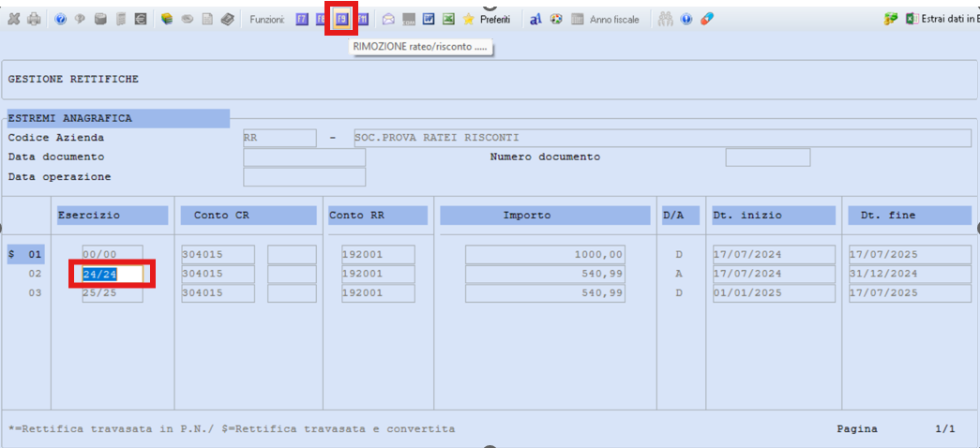The image size is (980, 448).
Task: Click the D/A value 'A' in row 02
Action: [679, 274]
